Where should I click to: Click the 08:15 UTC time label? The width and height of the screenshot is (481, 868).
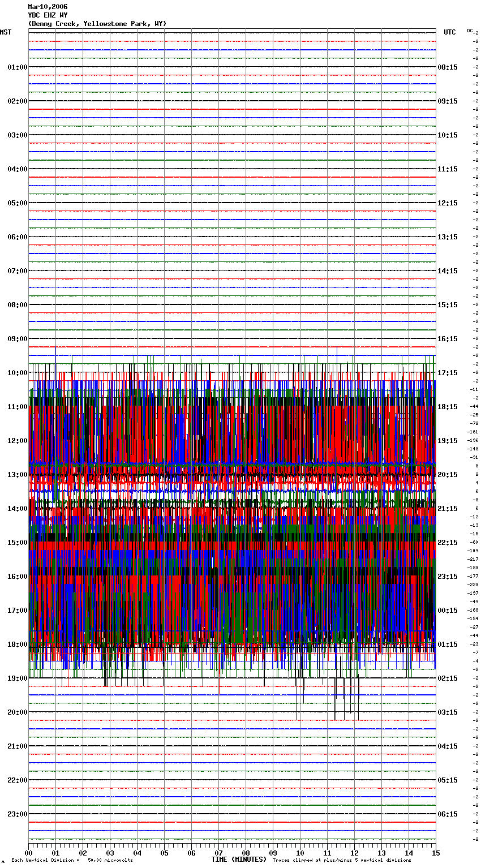tap(448, 67)
